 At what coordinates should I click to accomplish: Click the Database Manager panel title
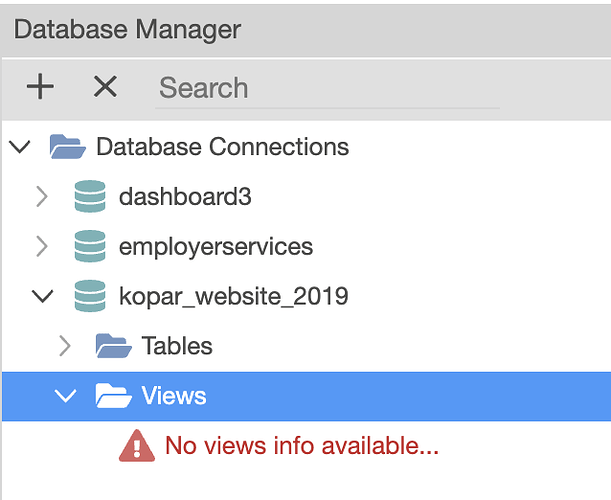(x=127, y=30)
